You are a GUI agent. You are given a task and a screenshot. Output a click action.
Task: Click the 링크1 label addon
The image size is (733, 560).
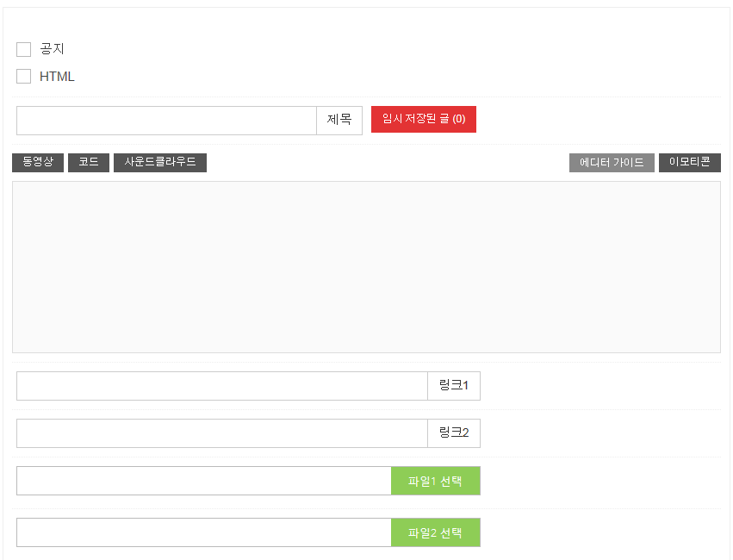click(x=454, y=386)
